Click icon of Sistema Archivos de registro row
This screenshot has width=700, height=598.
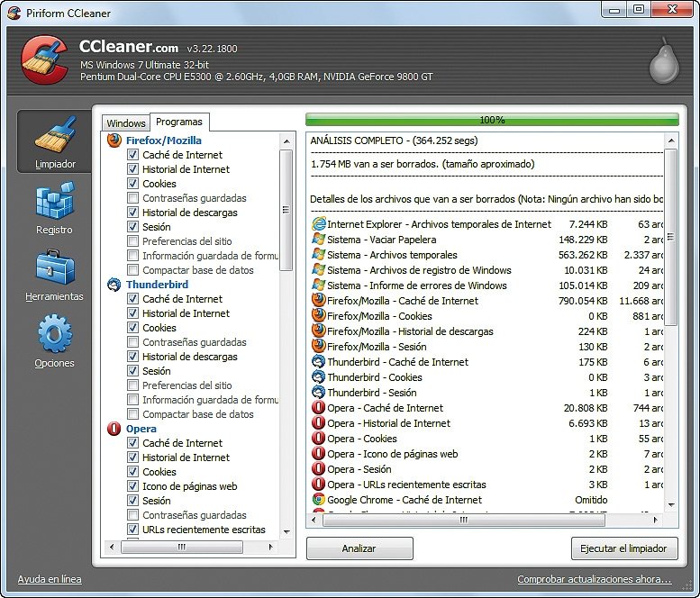[319, 270]
